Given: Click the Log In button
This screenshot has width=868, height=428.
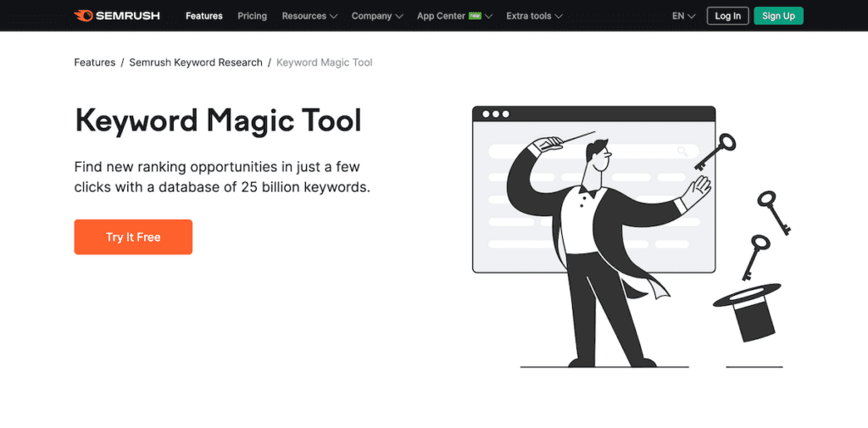Looking at the screenshot, I should coord(727,16).
